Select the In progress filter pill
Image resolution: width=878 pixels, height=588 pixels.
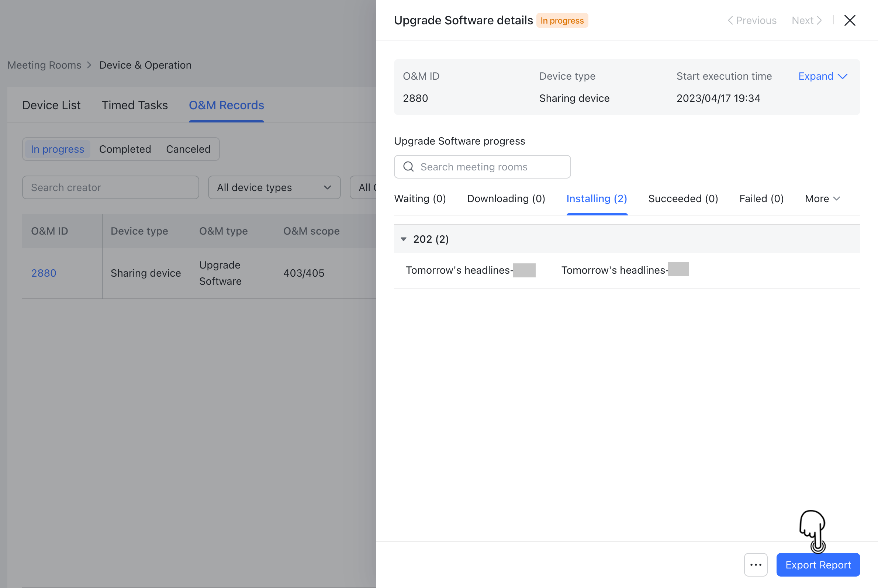pyautogui.click(x=57, y=149)
